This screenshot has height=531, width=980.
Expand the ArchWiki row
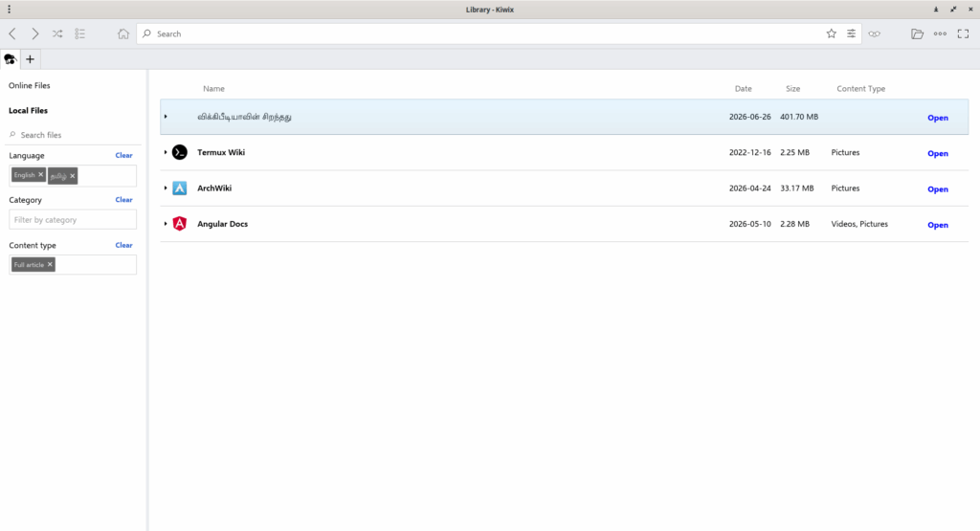click(x=166, y=188)
